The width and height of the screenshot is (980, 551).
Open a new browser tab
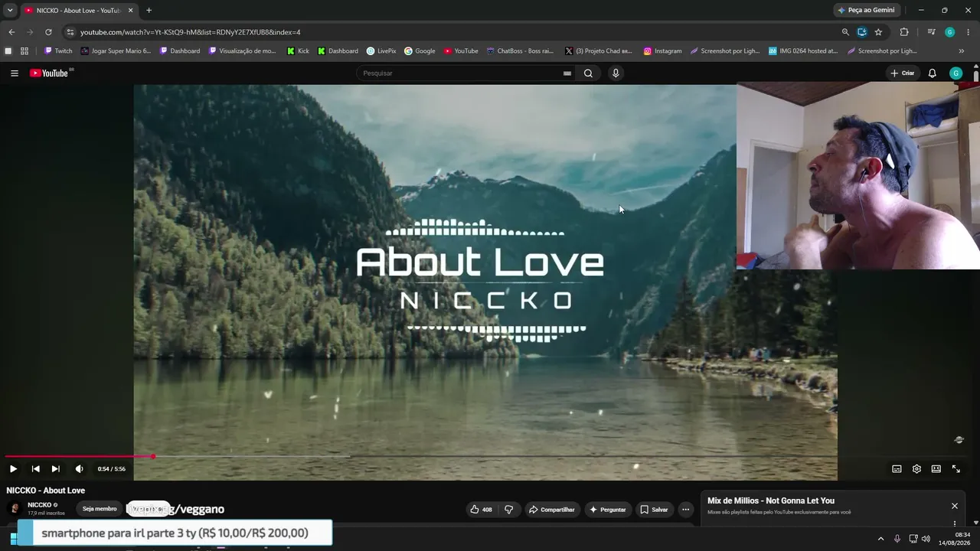click(x=149, y=10)
